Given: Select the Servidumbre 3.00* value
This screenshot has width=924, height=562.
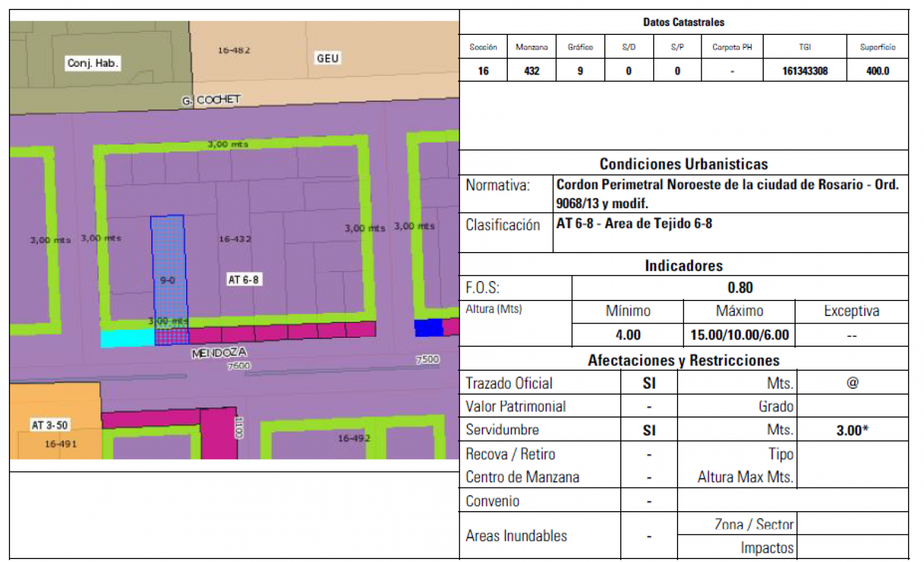Looking at the screenshot, I should coord(852,430).
